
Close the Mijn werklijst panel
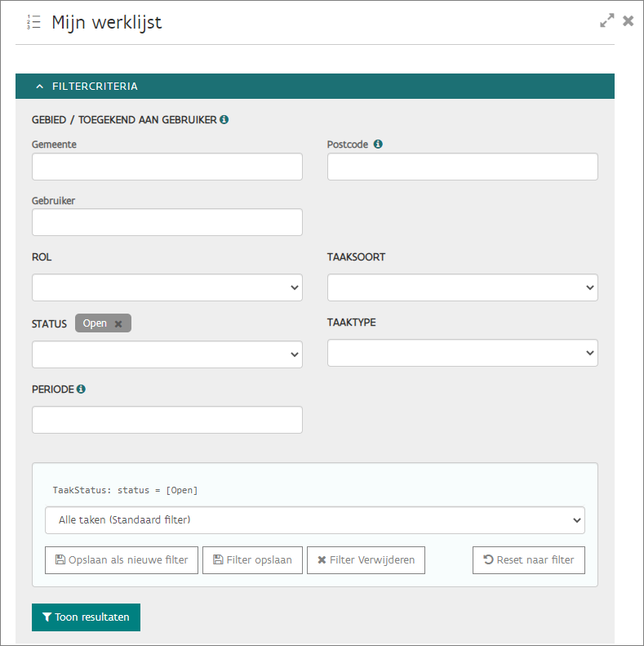click(628, 21)
